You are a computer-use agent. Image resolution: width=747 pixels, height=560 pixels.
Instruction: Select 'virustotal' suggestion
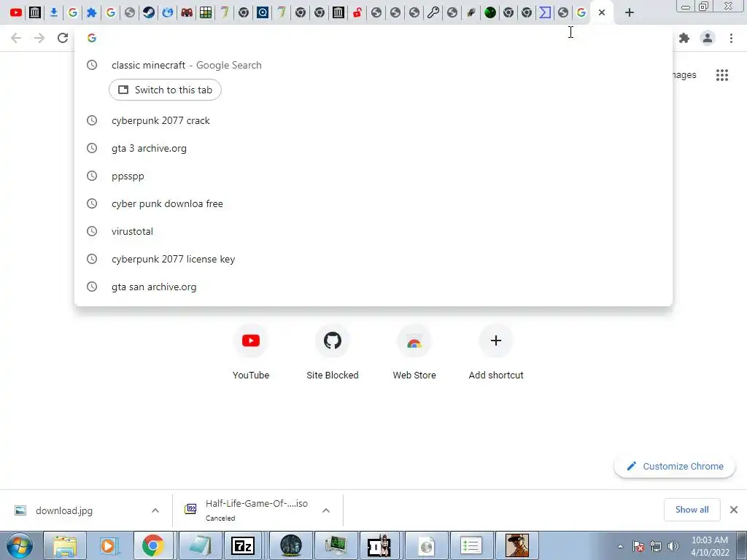point(373,231)
